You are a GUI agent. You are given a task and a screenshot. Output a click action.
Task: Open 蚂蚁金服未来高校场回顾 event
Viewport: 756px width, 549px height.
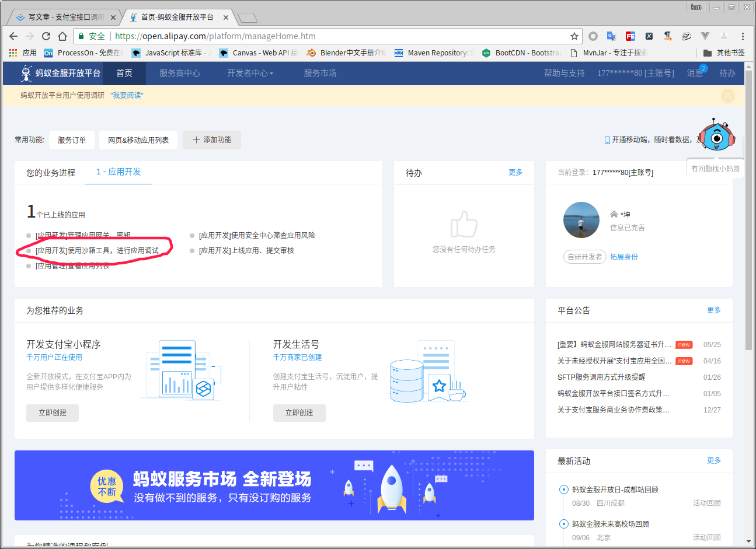coord(611,524)
